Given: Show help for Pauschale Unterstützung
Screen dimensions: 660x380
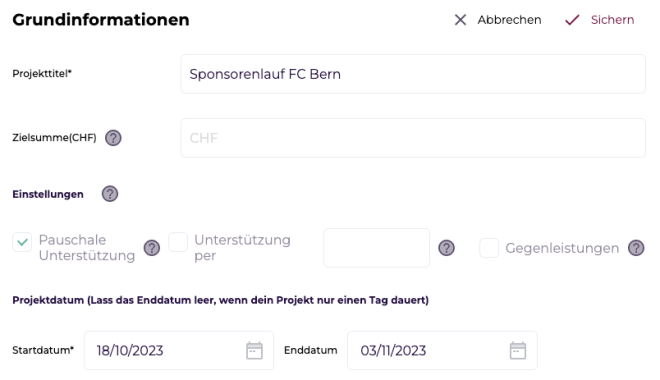Looking at the screenshot, I should click(x=152, y=248).
